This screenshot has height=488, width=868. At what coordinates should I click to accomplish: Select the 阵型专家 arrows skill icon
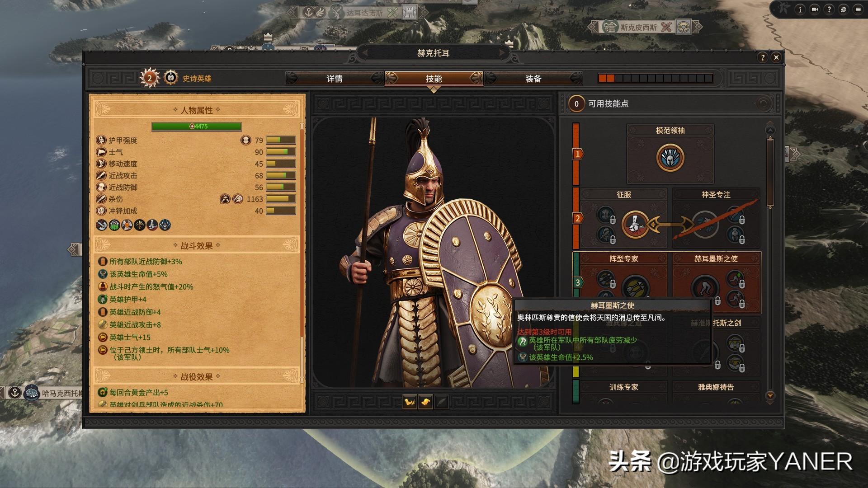click(x=635, y=287)
